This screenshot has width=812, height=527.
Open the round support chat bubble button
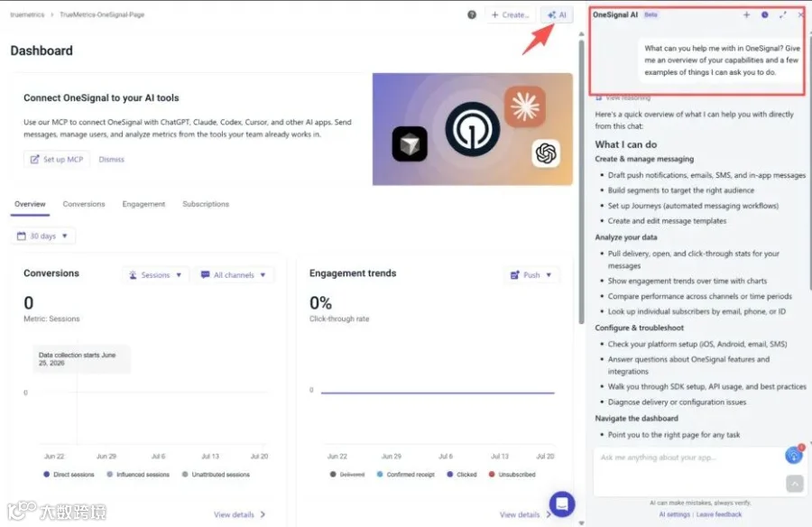tap(562, 504)
